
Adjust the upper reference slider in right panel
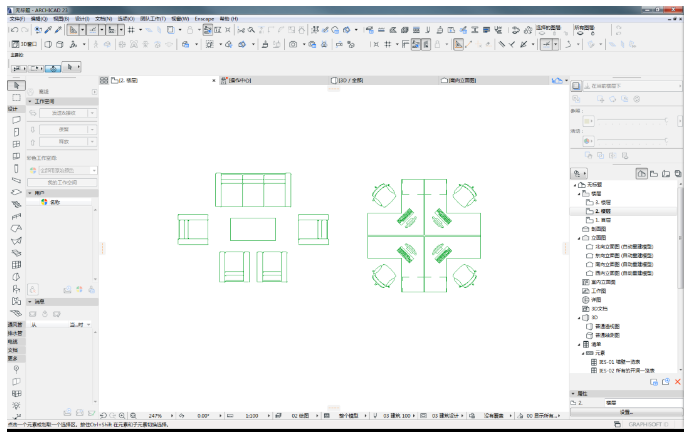(632, 120)
